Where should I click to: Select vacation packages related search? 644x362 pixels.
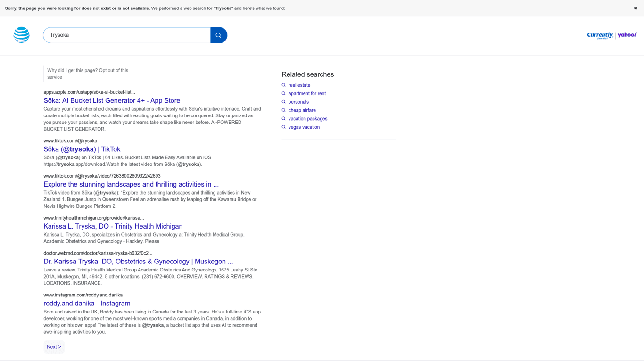pos(307,119)
